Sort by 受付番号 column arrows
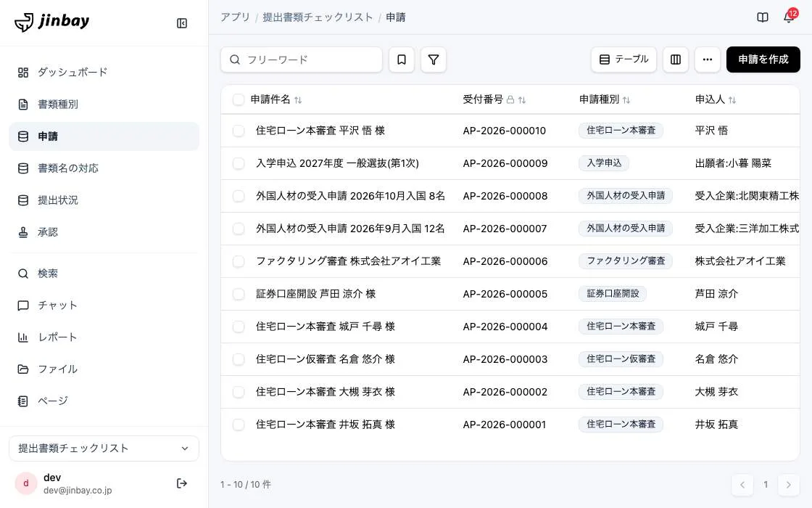The width and height of the screenshot is (812, 508). click(x=522, y=100)
